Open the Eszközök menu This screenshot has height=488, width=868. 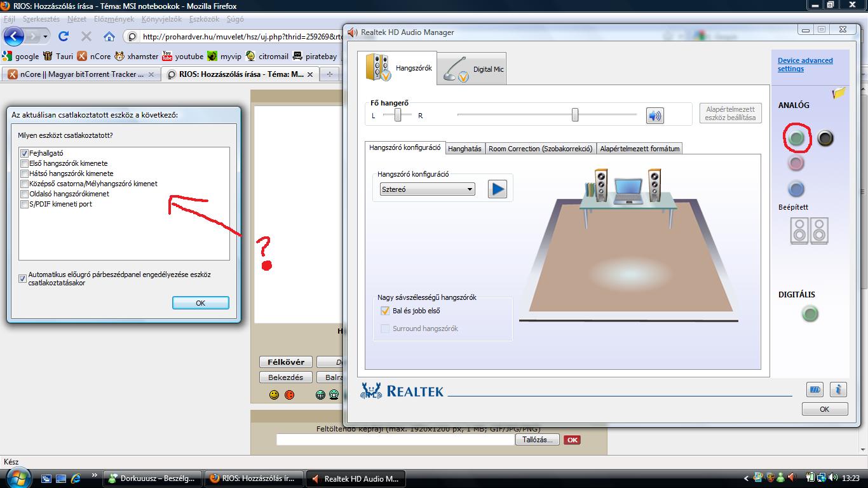204,19
